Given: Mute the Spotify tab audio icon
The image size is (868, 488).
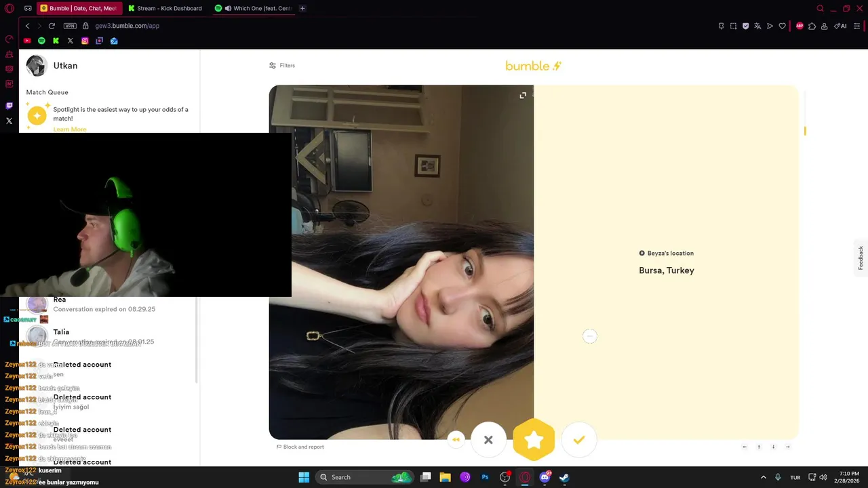Looking at the screenshot, I should pos(228,8).
